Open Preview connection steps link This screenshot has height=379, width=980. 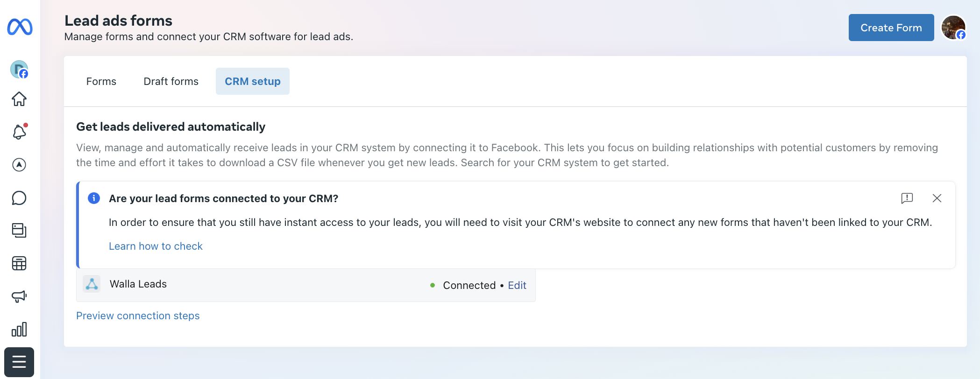pos(138,316)
